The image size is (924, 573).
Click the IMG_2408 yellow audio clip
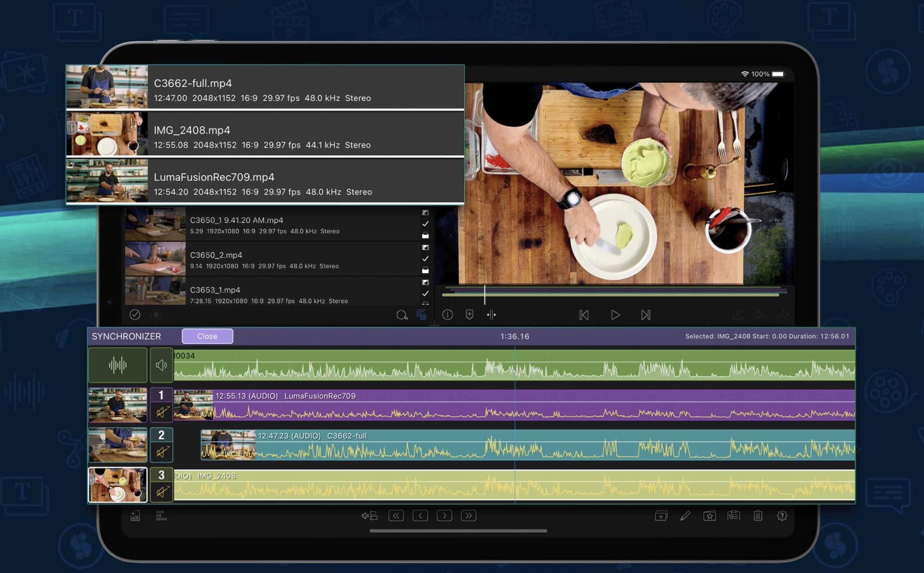(514, 485)
